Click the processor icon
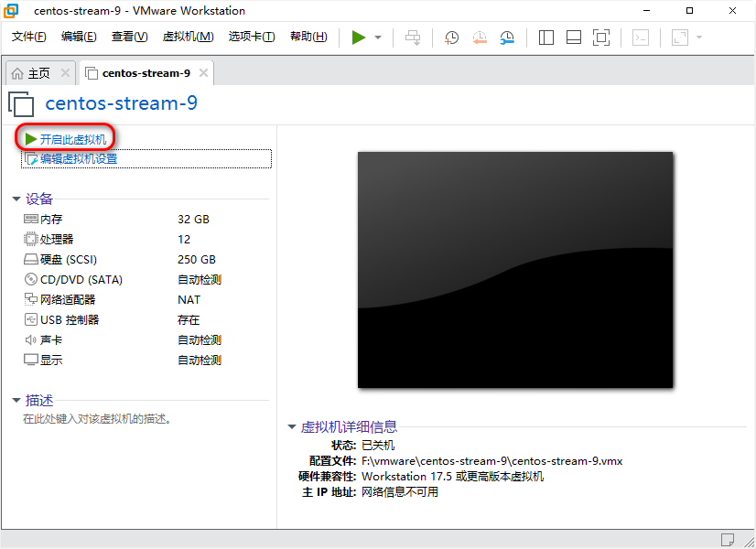Viewport: 756px width, 549px height. tap(31, 239)
